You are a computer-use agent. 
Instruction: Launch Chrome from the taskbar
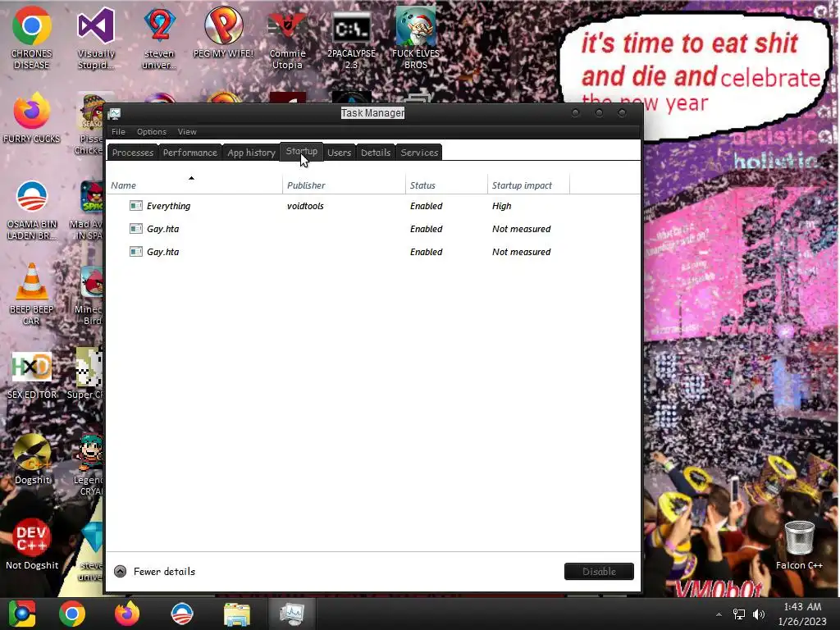[x=72, y=614]
